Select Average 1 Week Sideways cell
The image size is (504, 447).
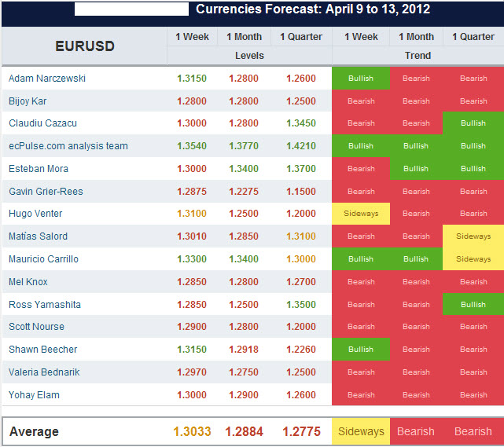click(x=361, y=431)
